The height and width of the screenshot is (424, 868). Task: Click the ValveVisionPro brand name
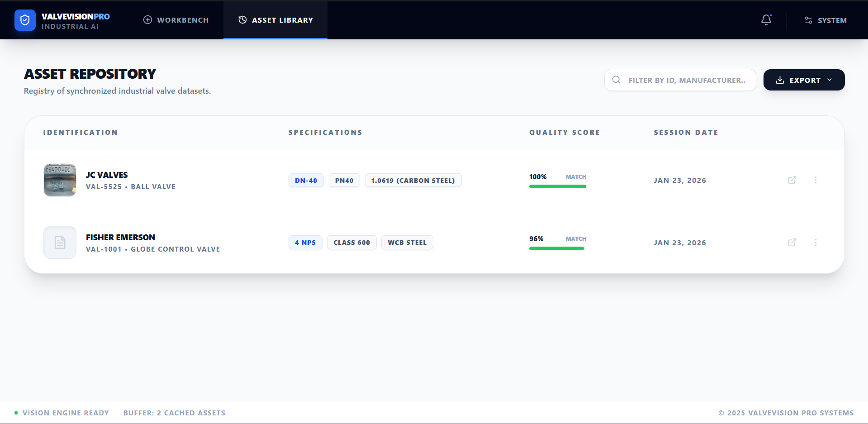(x=76, y=17)
